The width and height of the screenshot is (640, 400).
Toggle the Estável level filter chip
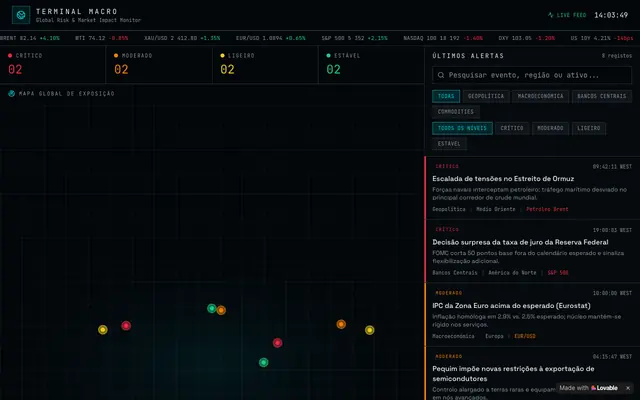pos(449,144)
